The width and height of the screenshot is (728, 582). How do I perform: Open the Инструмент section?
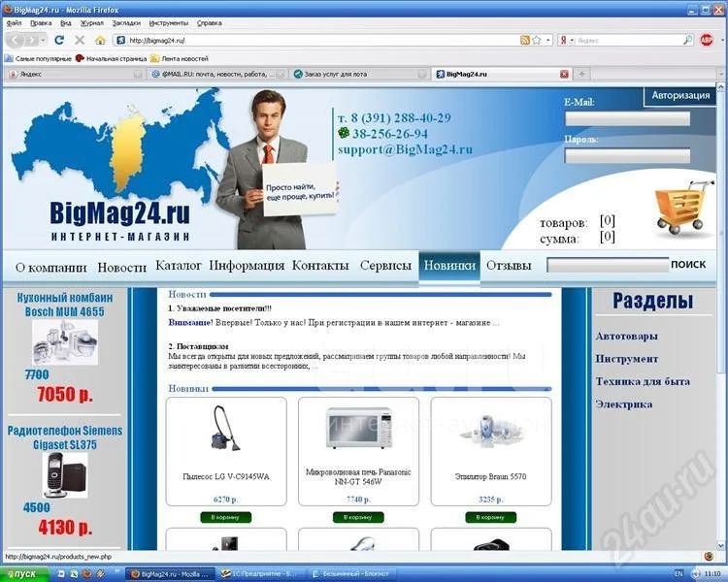(x=627, y=359)
